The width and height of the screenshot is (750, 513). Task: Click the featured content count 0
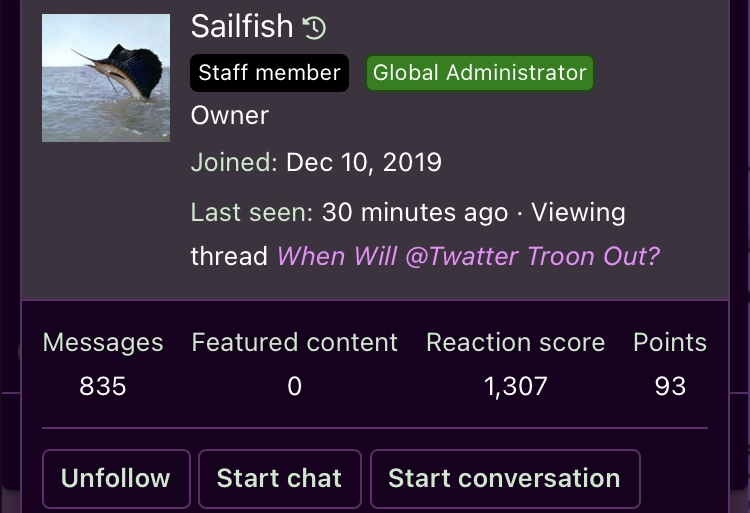(x=295, y=386)
